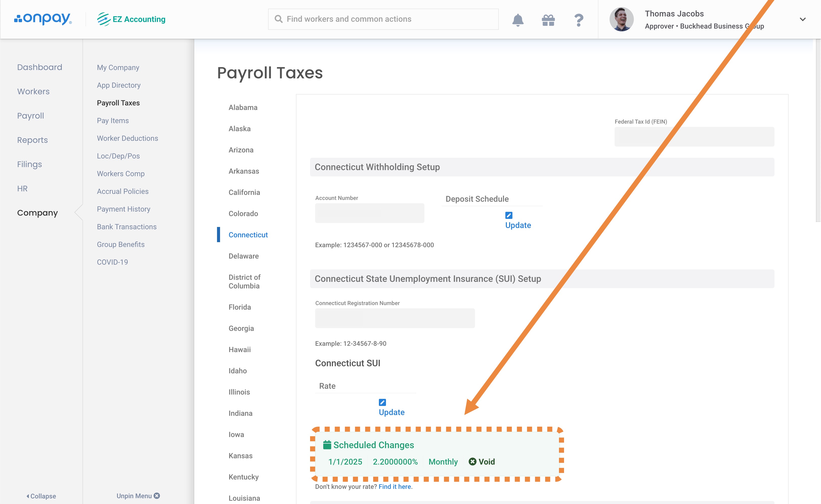Screen dimensions: 821x504
Task: Click the Connecticut Registration Number field
Action: tap(395, 318)
